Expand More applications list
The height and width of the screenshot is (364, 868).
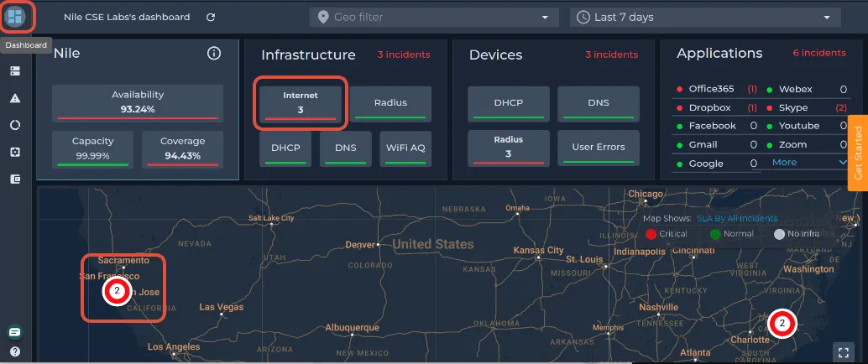(810, 162)
